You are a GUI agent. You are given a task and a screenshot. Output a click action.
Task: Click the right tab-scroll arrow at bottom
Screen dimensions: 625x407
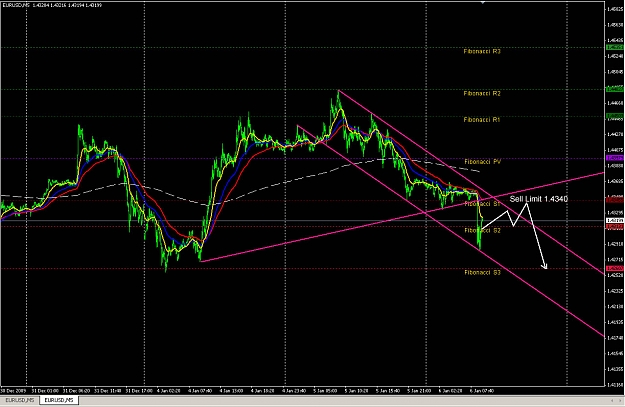coord(620,400)
